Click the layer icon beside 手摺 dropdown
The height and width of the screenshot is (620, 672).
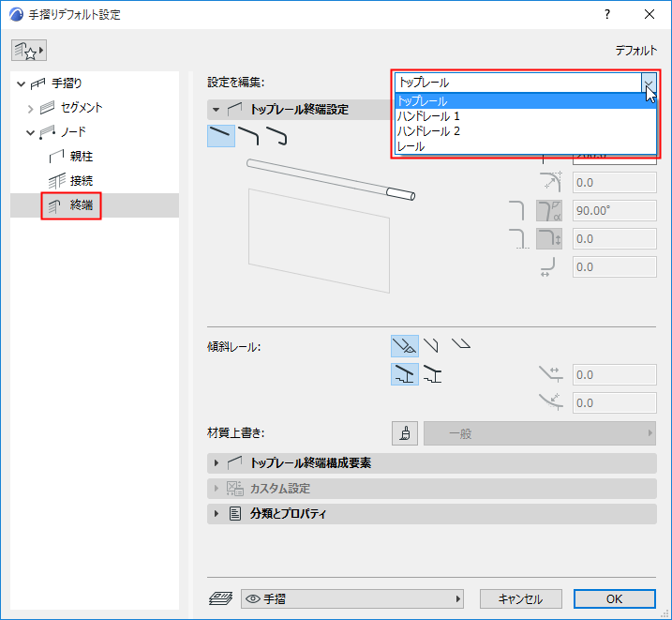[x=220, y=598]
